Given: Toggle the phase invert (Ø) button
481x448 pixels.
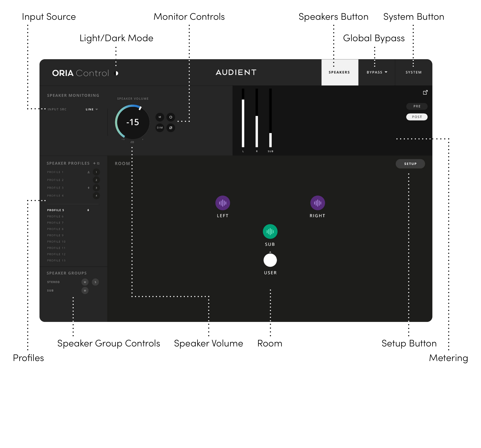Looking at the screenshot, I should (171, 128).
